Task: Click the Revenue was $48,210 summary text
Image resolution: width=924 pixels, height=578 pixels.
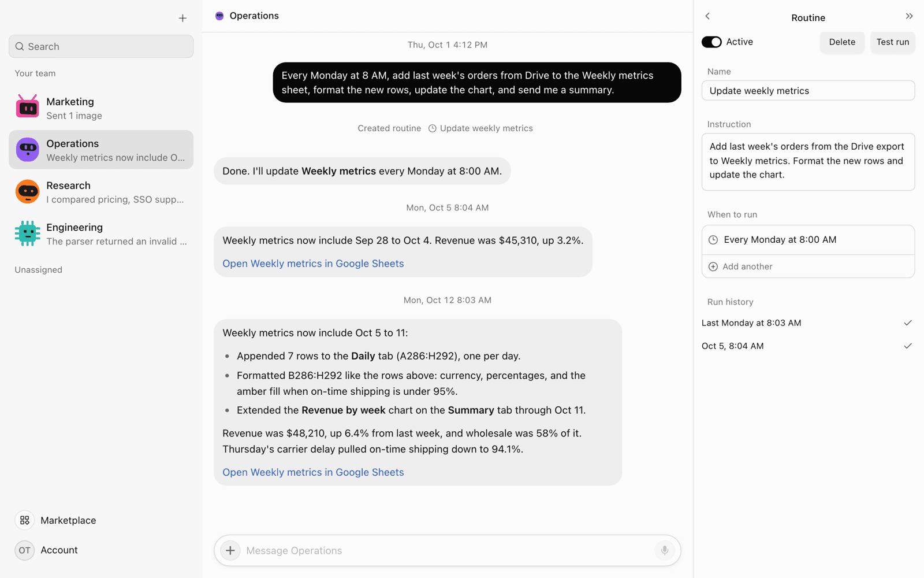Action: coord(402,441)
